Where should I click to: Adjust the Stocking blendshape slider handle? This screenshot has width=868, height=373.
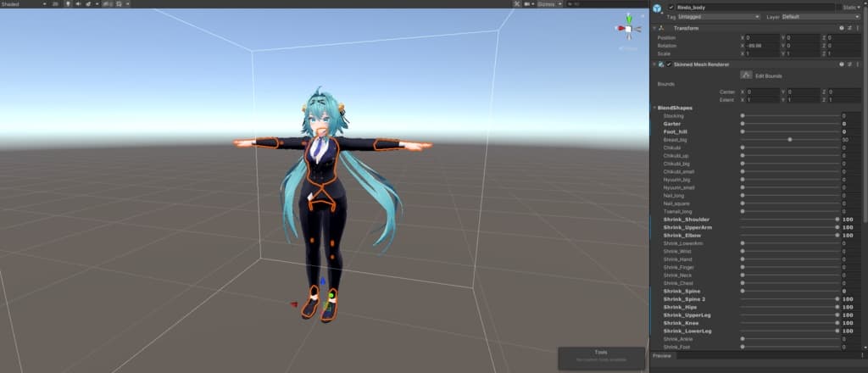coord(743,116)
